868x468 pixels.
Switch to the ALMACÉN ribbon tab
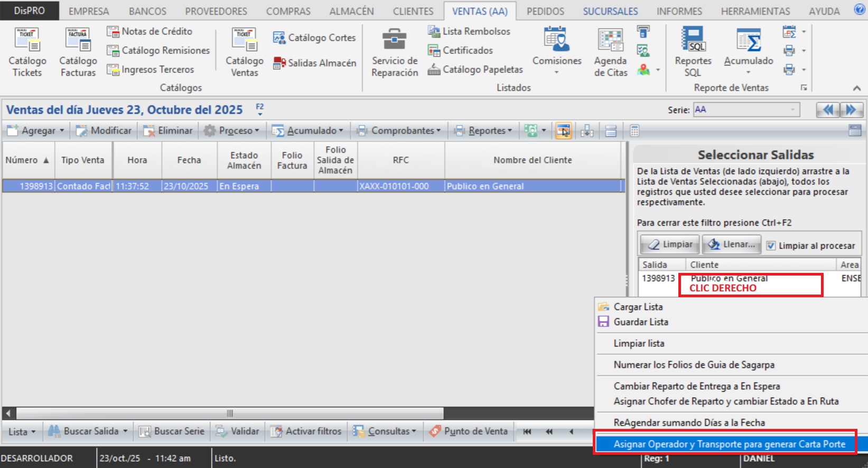[351, 11]
